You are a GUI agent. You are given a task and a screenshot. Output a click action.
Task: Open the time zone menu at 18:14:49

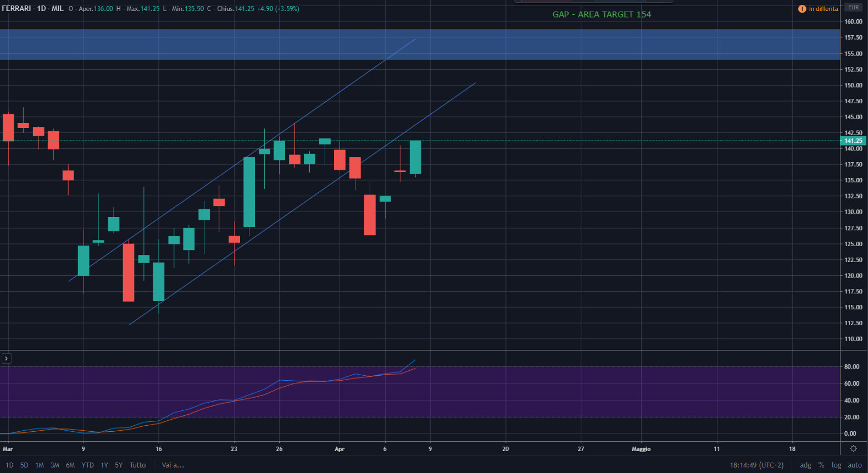[x=756, y=465]
